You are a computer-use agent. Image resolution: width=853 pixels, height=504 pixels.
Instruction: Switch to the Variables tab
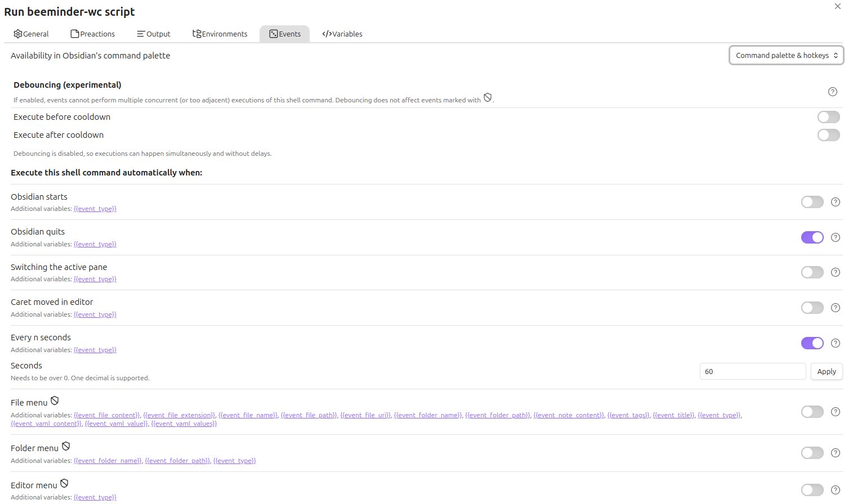[x=342, y=34]
